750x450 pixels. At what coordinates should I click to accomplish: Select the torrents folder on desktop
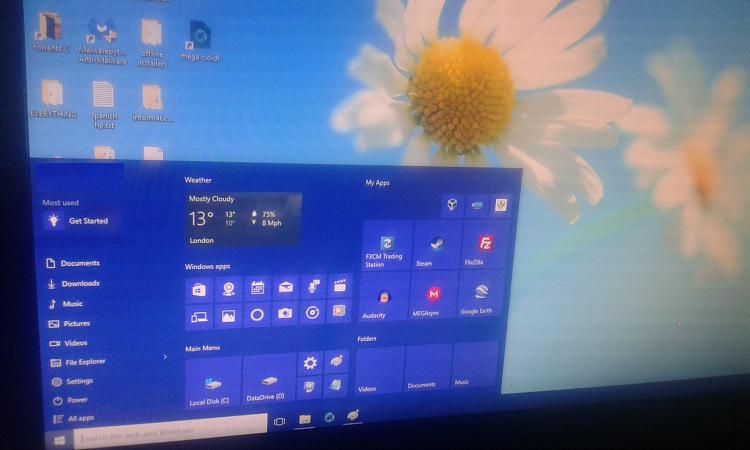tap(50, 33)
